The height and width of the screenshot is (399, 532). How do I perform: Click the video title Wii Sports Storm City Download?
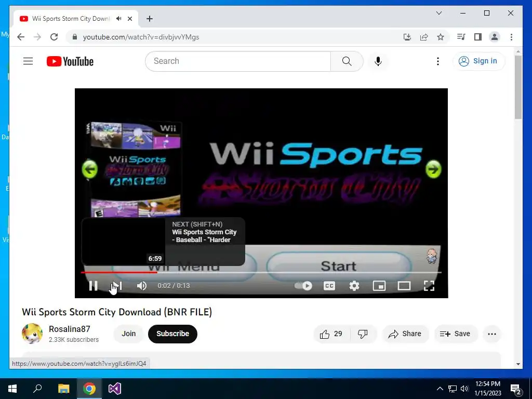(117, 312)
